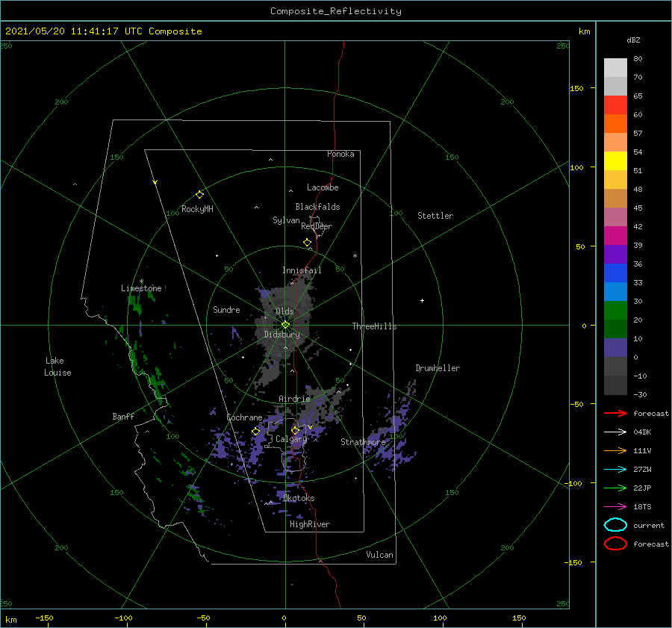Click the Blackfalds town label
Image resolution: width=672 pixels, height=628 pixels.
tap(317, 207)
